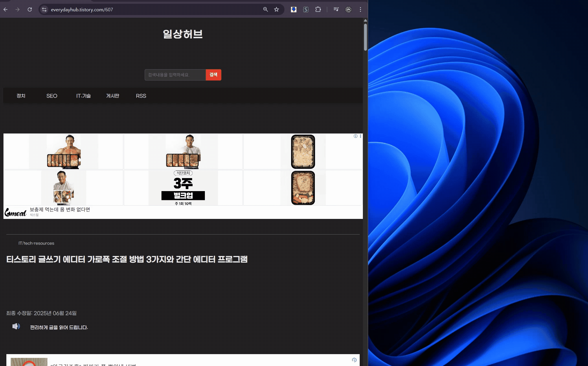Open the AdGuard extension icon
The image size is (588, 366).
[x=294, y=10]
